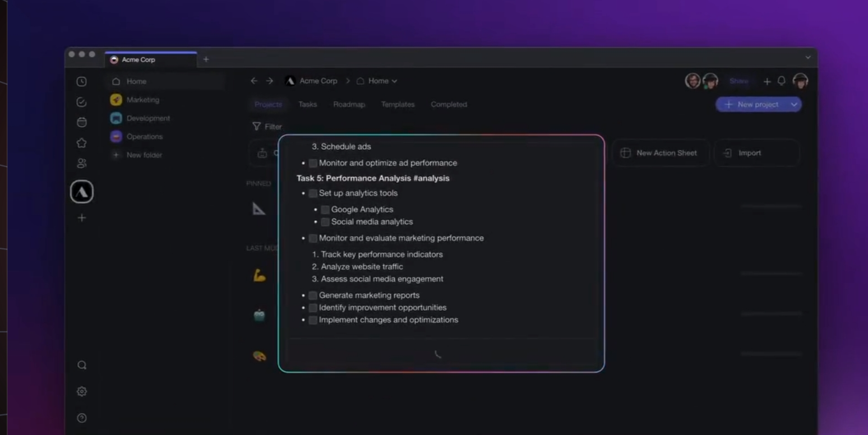868x435 pixels.
Task: Switch to the Roadmap tab
Action: coord(349,104)
